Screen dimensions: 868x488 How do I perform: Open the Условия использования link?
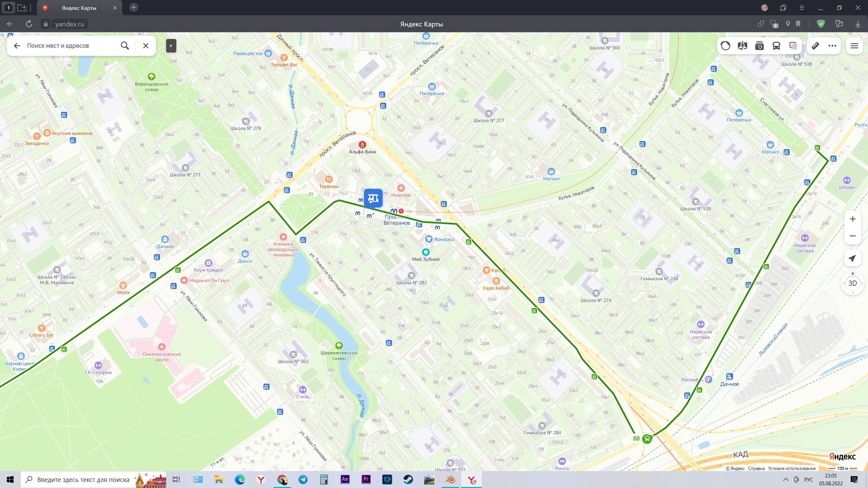(x=791, y=468)
